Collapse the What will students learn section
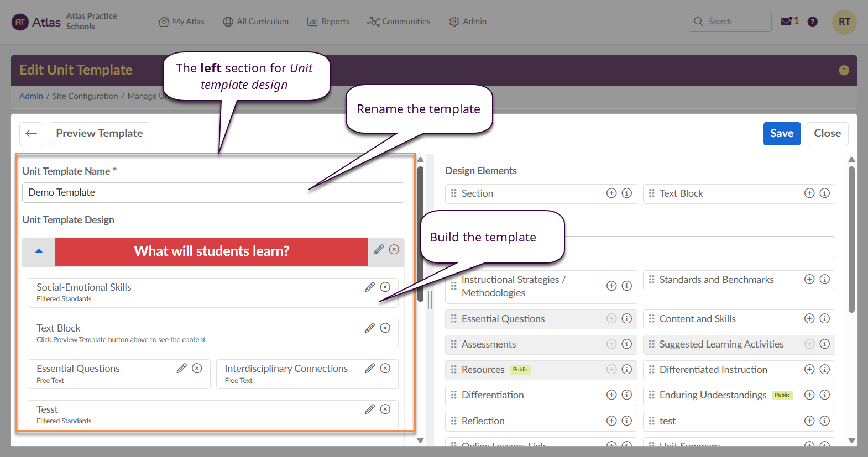This screenshot has width=868, height=457. tap(39, 251)
